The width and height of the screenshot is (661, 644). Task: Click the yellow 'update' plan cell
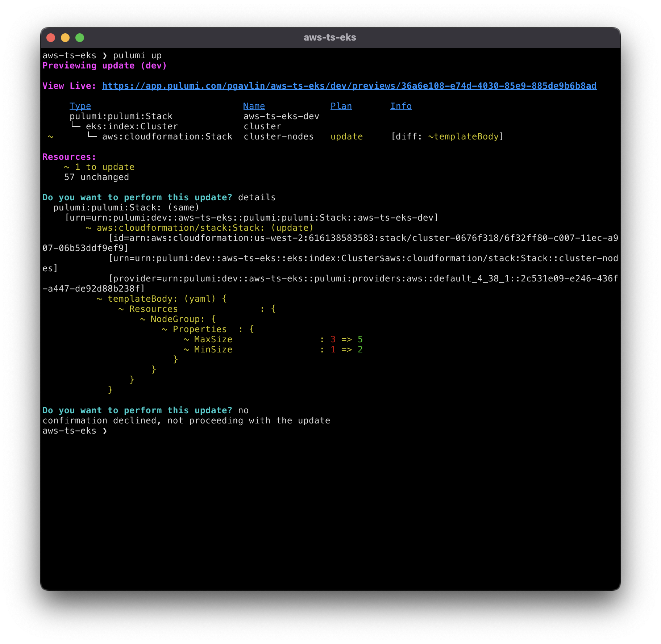tap(346, 137)
